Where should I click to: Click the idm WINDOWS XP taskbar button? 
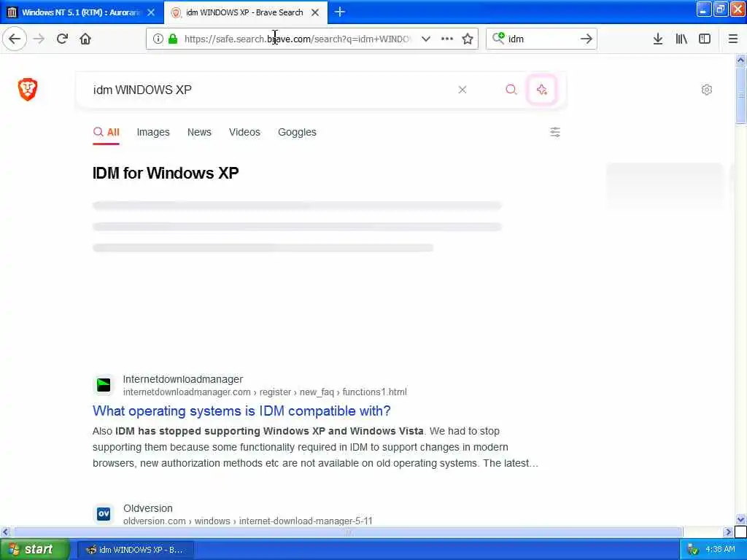[135, 550]
